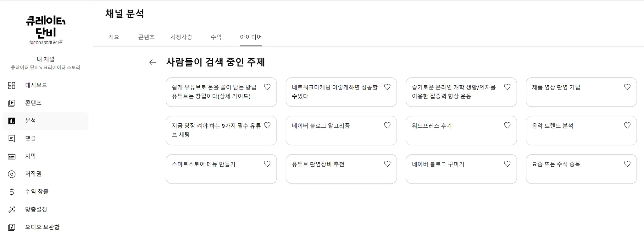
Task: Click the 큐레이터 단비 channel logo
Action: [46, 30]
